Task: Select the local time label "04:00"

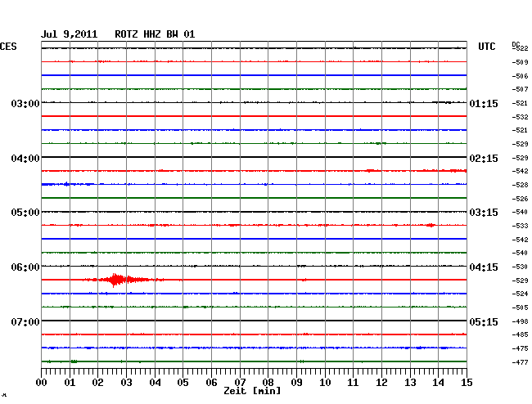Action: point(25,159)
